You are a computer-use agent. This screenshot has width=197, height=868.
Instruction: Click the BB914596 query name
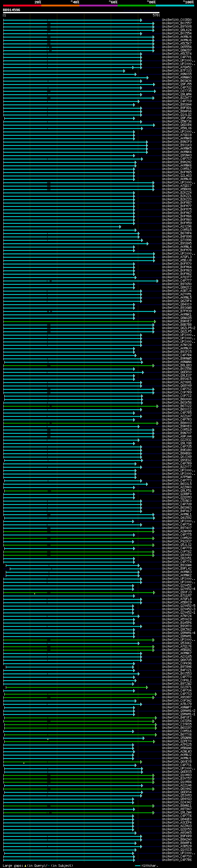[11, 10]
